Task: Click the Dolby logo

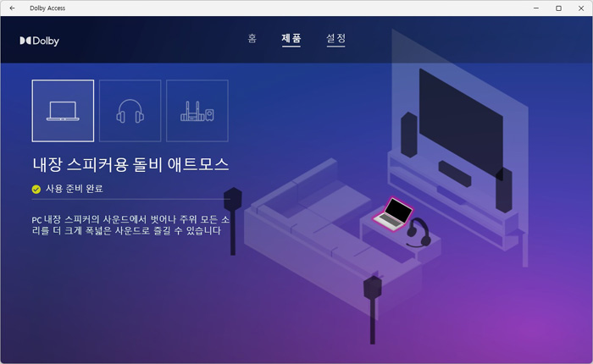Action: [39, 41]
